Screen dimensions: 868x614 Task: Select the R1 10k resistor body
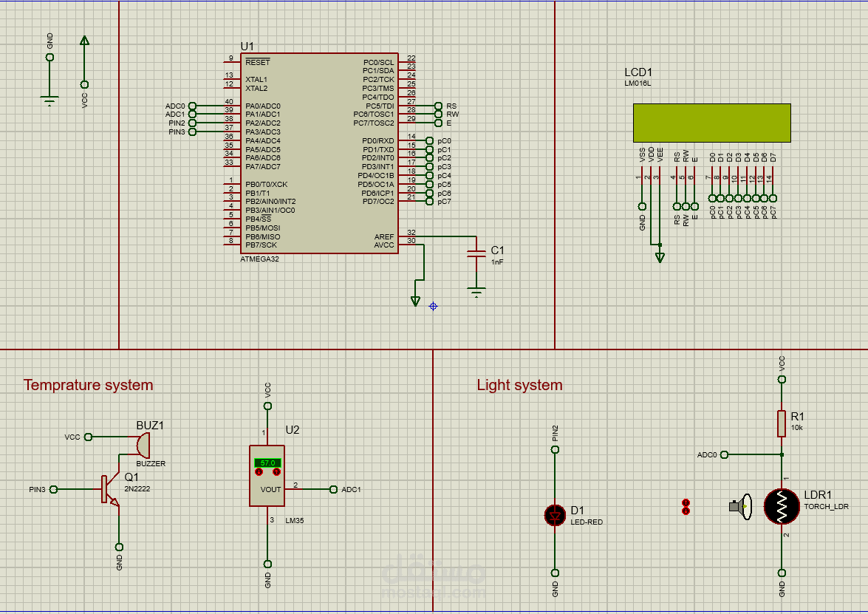pos(782,423)
